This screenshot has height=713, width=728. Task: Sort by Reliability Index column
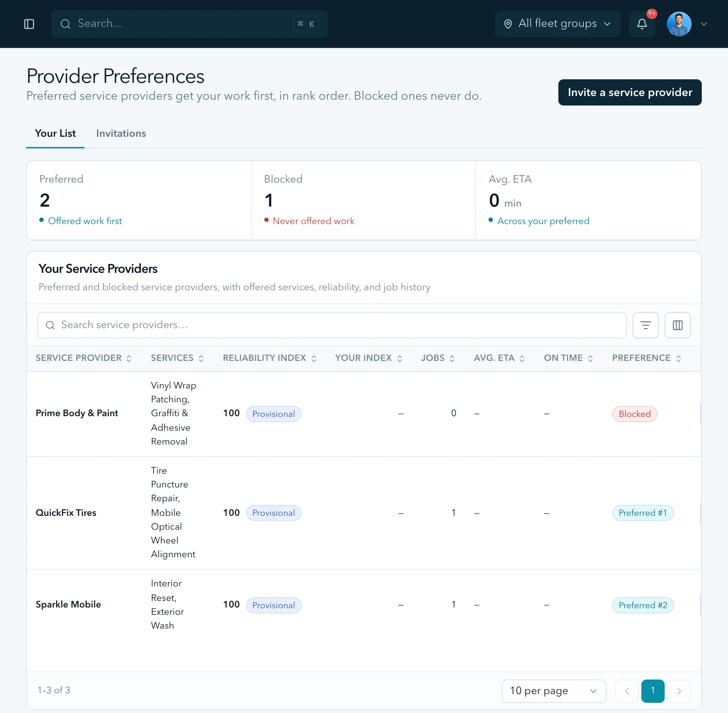click(270, 358)
